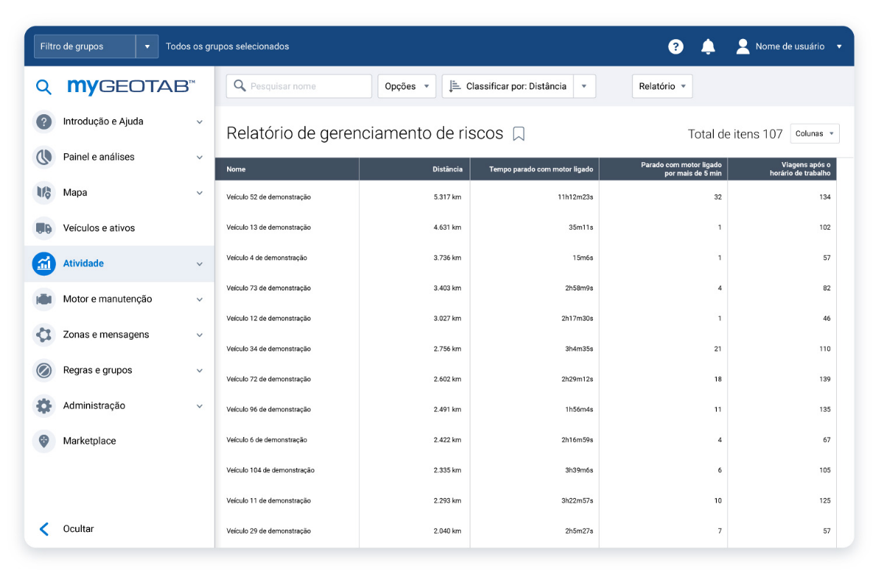Click the search magnifier above the MyGeotab logo

pyautogui.click(x=43, y=86)
